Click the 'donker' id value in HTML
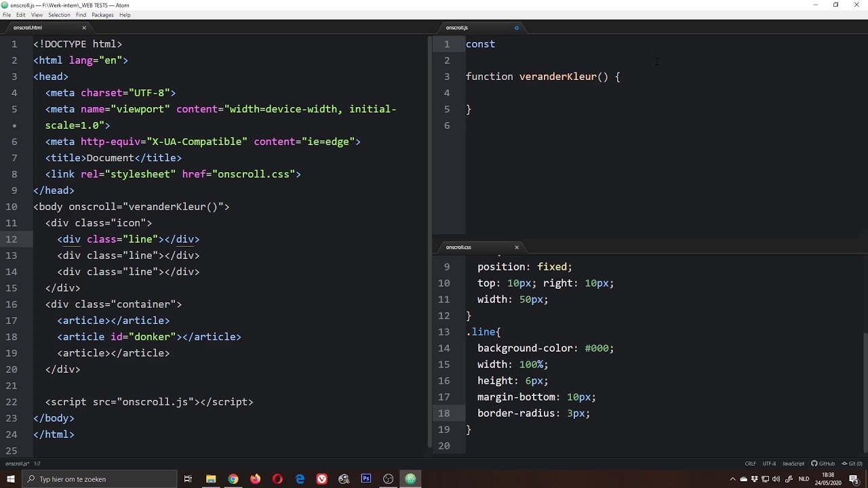This screenshot has width=868, height=488. pyautogui.click(x=153, y=337)
